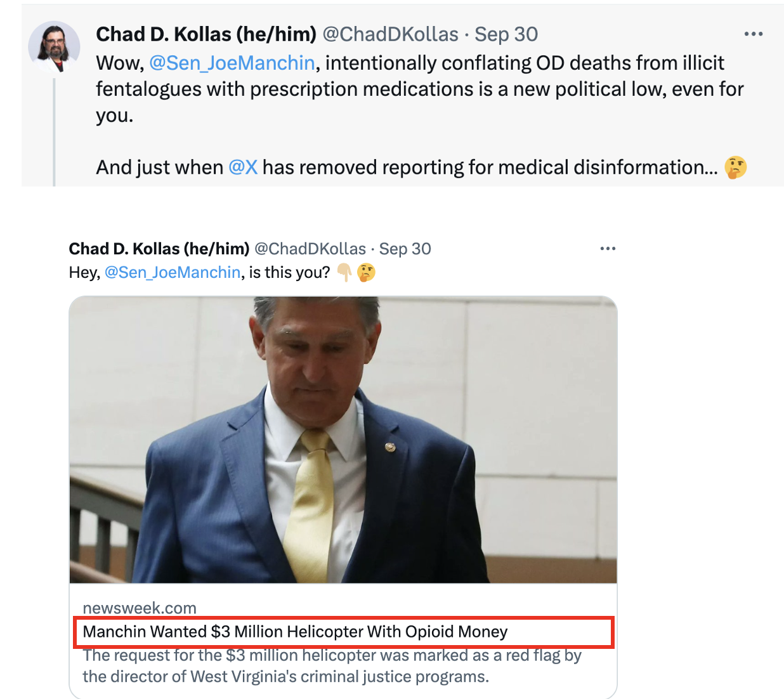Viewport: 784px width, 699px height.
Task: Open Chad D. Kollas profile avatar
Action: click(x=54, y=46)
